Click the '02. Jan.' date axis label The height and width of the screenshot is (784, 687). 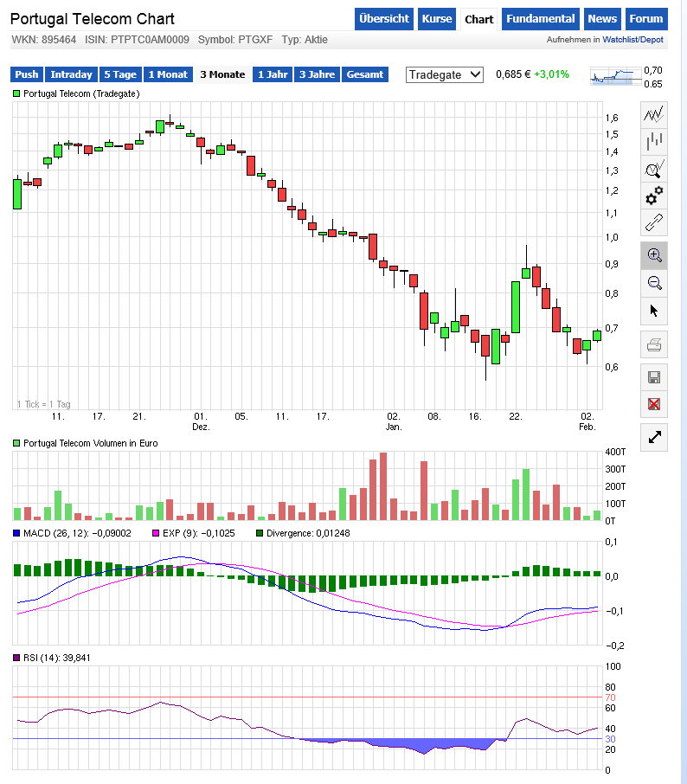pos(394,421)
